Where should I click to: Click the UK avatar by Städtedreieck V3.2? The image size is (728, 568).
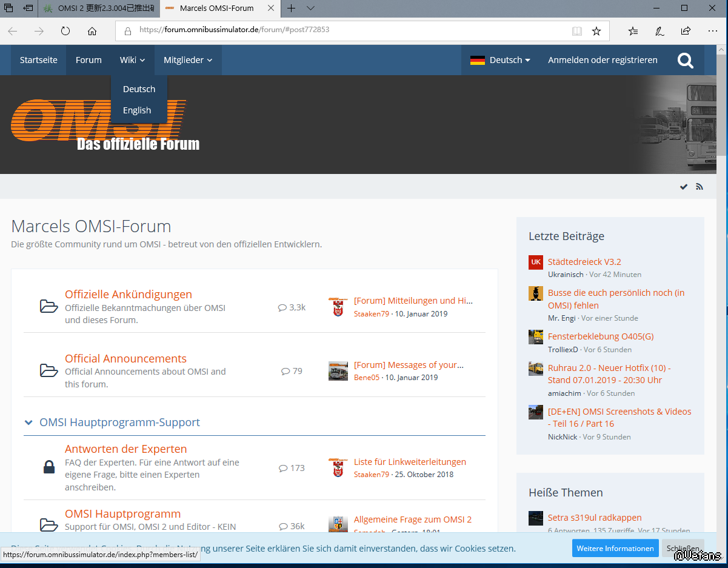pos(536,262)
